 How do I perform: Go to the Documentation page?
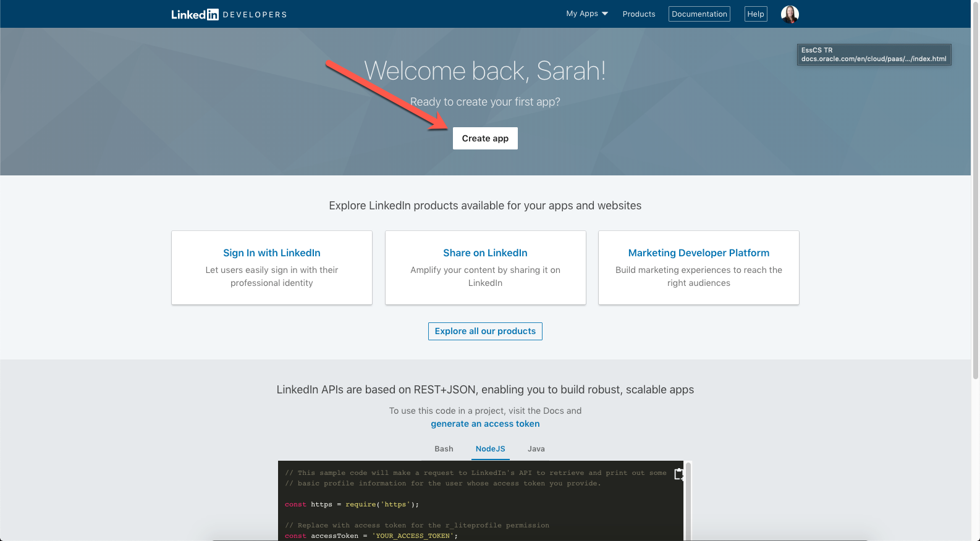tap(699, 14)
